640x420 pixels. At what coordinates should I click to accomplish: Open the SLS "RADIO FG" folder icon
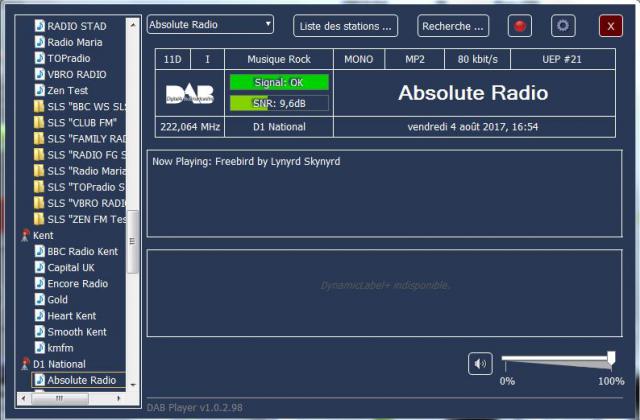pyautogui.click(x=39, y=155)
